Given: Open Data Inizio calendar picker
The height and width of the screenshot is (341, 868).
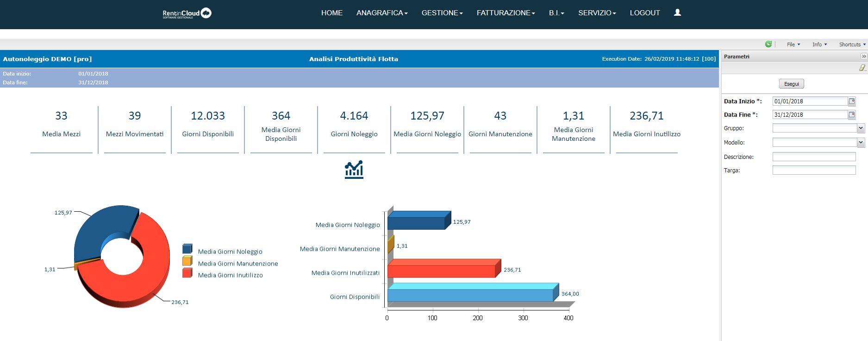Looking at the screenshot, I should coord(852,101).
